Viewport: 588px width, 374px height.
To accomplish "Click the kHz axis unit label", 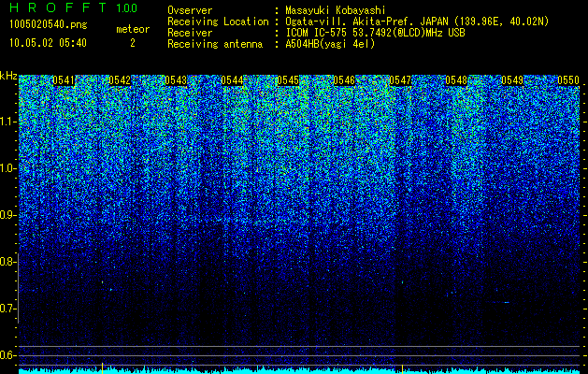I will 8,76.
